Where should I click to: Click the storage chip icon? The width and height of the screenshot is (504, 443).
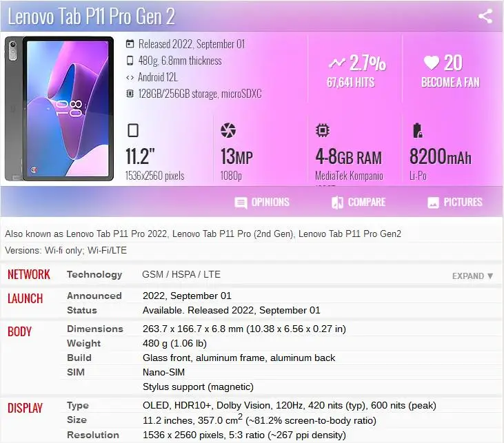pos(130,94)
